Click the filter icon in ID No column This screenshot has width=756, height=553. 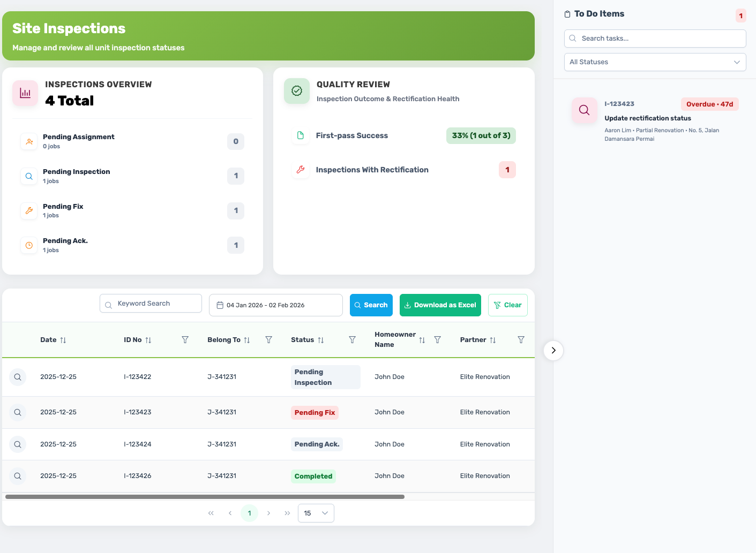coord(185,340)
